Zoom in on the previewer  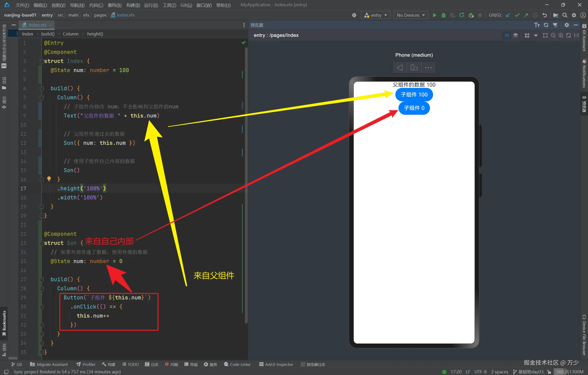point(561,35)
